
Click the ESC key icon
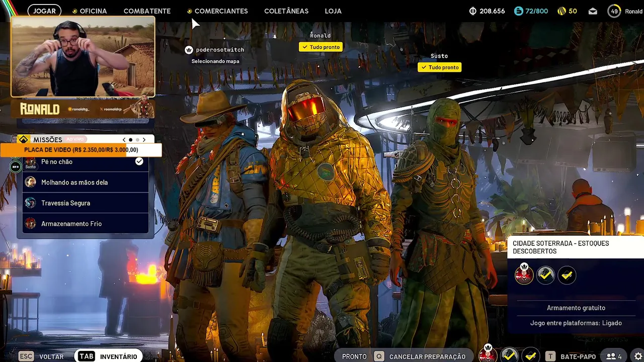(x=26, y=356)
